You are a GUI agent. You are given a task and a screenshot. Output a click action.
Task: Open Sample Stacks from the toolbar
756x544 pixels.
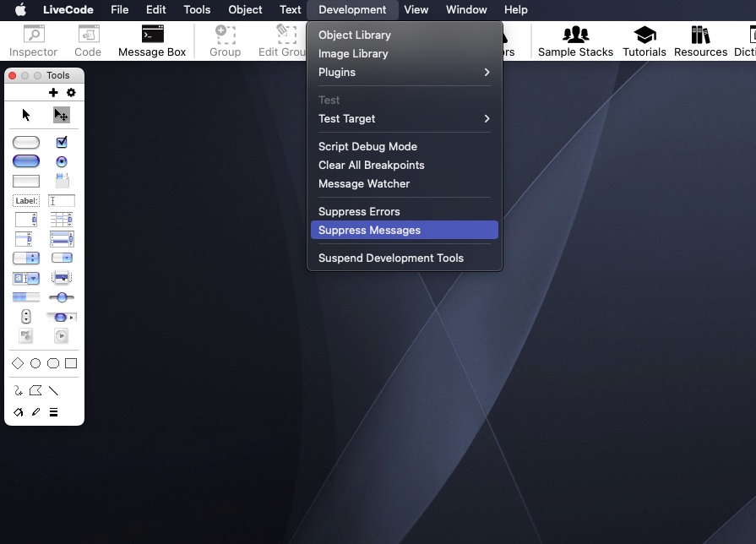point(575,41)
